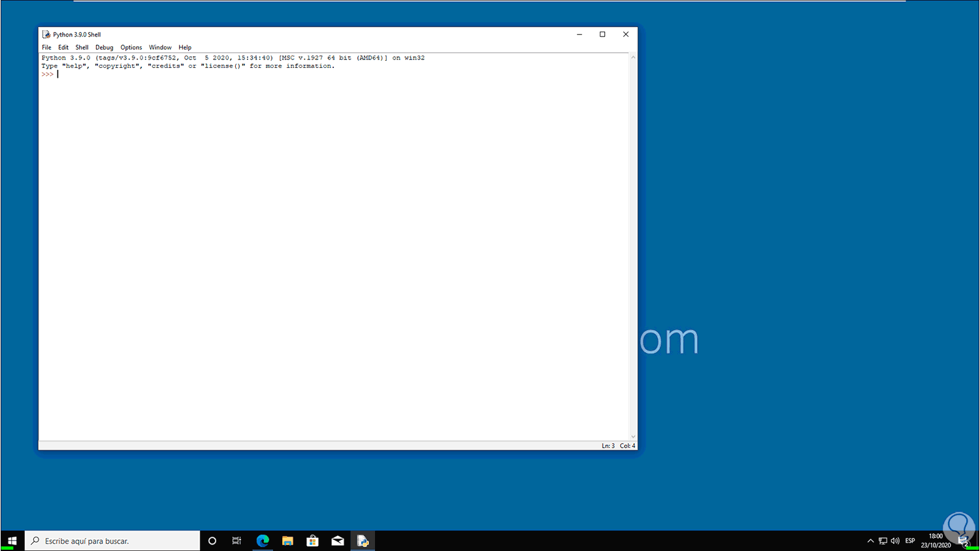Minimize the Python 3.9.0 Shell window
Image resolution: width=980 pixels, height=551 pixels.
click(580, 35)
